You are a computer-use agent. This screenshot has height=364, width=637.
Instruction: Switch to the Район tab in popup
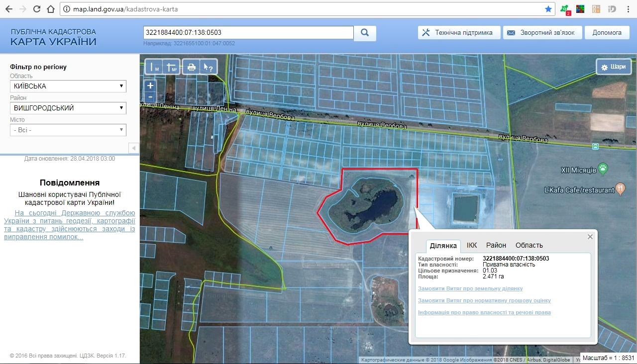coord(496,245)
